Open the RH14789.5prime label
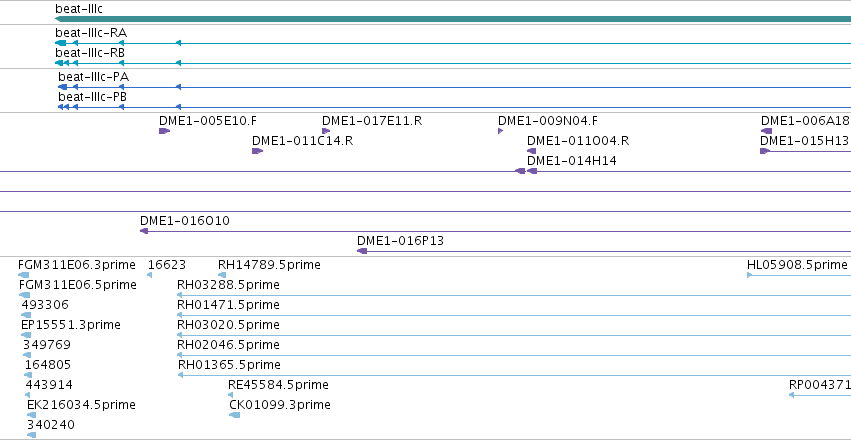Viewport: 851px width, 440px height. point(269,265)
